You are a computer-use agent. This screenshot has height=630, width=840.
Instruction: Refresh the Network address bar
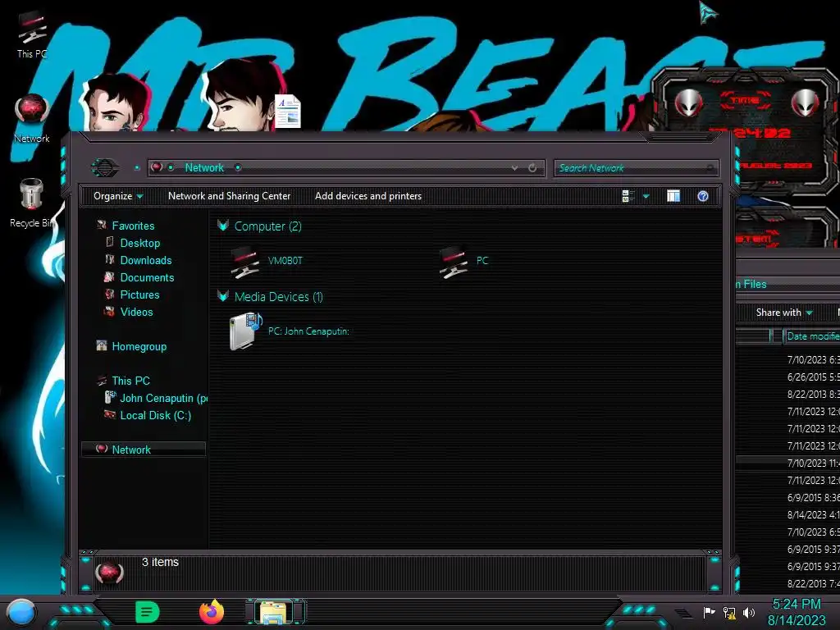click(x=532, y=168)
